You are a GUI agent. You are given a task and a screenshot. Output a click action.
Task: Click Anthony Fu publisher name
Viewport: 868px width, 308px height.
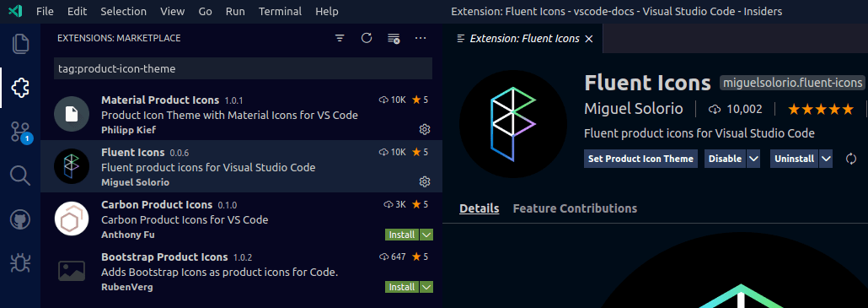[x=128, y=235]
